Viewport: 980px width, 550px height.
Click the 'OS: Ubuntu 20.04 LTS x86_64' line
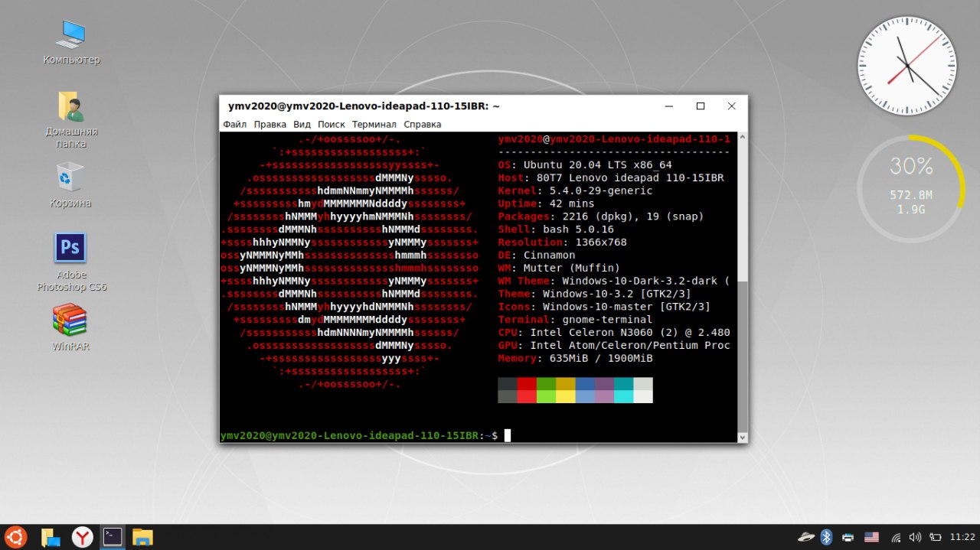tap(585, 164)
